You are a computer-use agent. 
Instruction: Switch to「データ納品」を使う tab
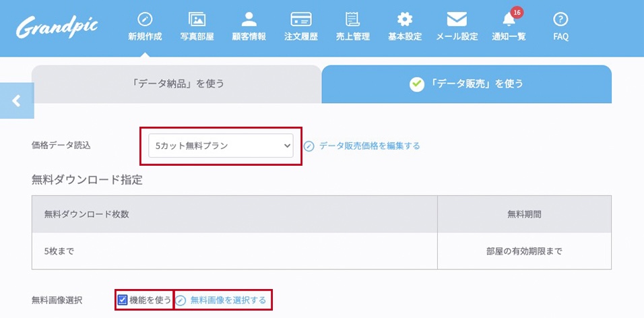tap(176, 84)
